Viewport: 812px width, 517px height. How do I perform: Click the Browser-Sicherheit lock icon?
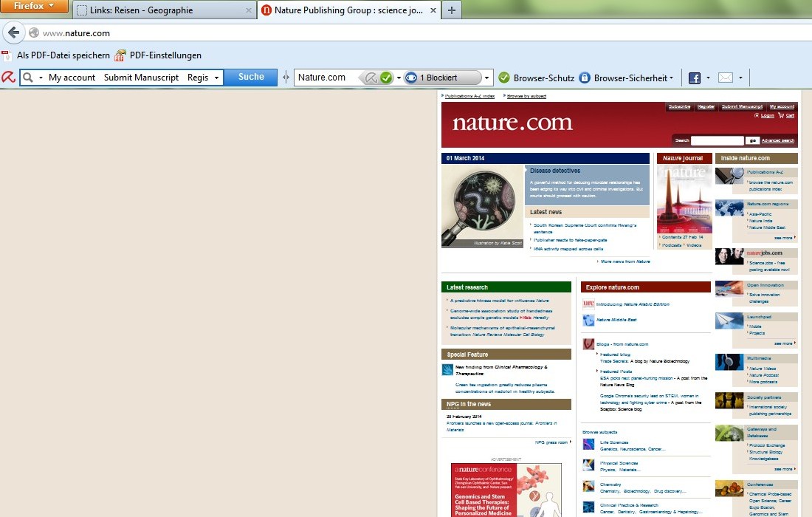coord(585,78)
